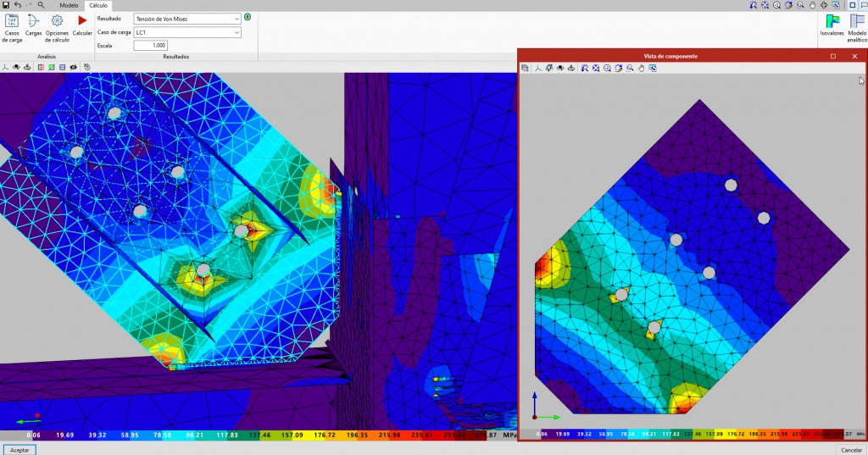This screenshot has width=868, height=455.
Task: Click the save icon in the title bar
Action: click(6, 5)
